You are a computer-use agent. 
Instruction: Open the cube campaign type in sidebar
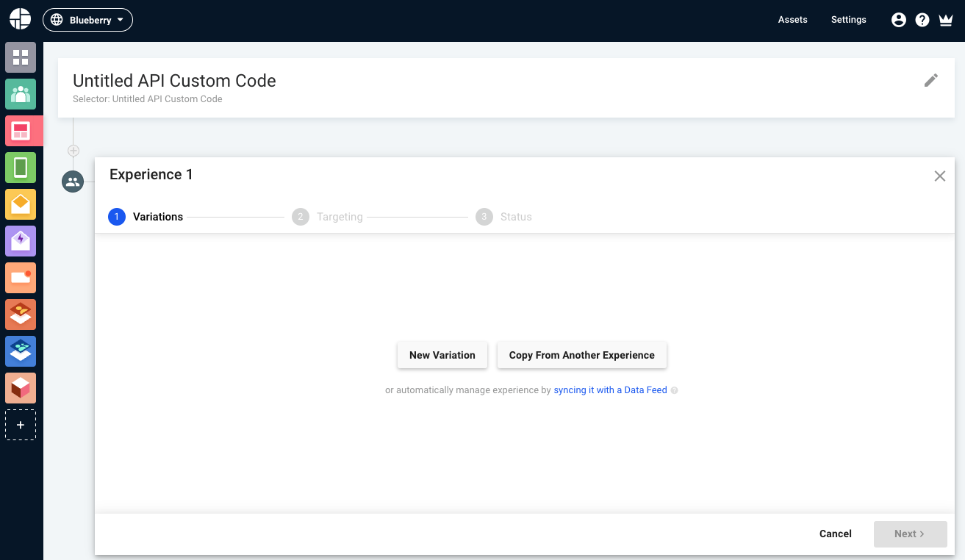click(x=20, y=388)
